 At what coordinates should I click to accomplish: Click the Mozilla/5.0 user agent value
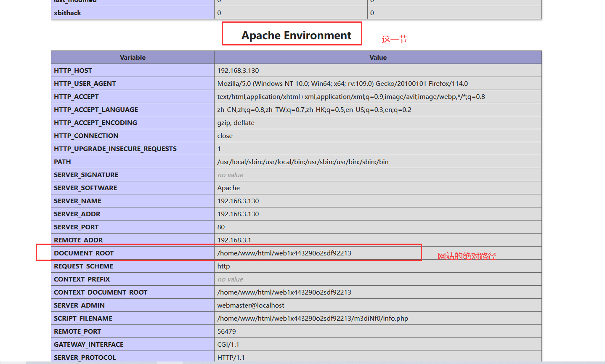[x=342, y=83]
